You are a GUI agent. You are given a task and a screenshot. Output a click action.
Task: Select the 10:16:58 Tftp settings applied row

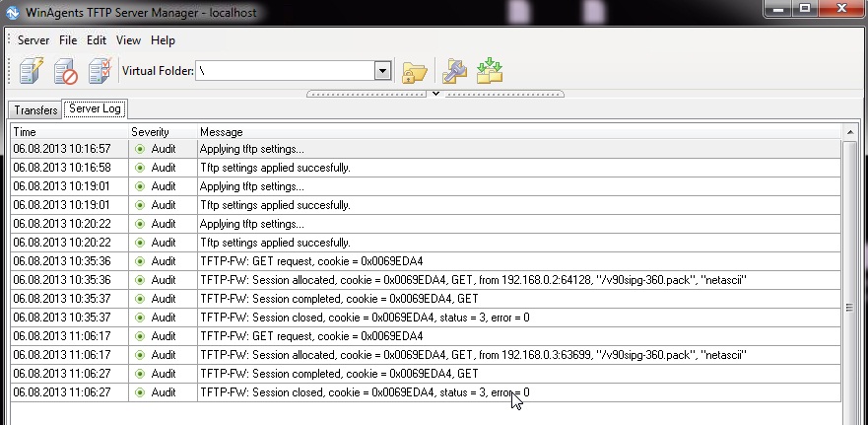point(426,168)
